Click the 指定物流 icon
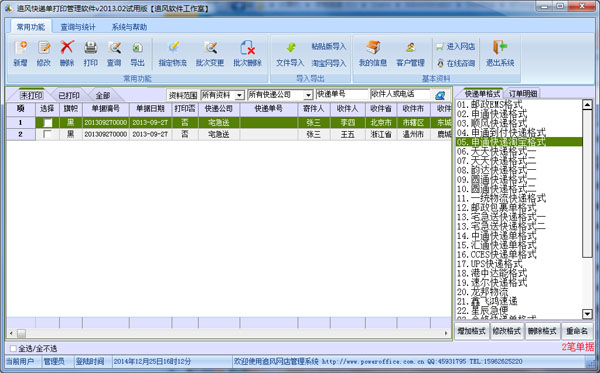600x373 pixels. [x=173, y=47]
